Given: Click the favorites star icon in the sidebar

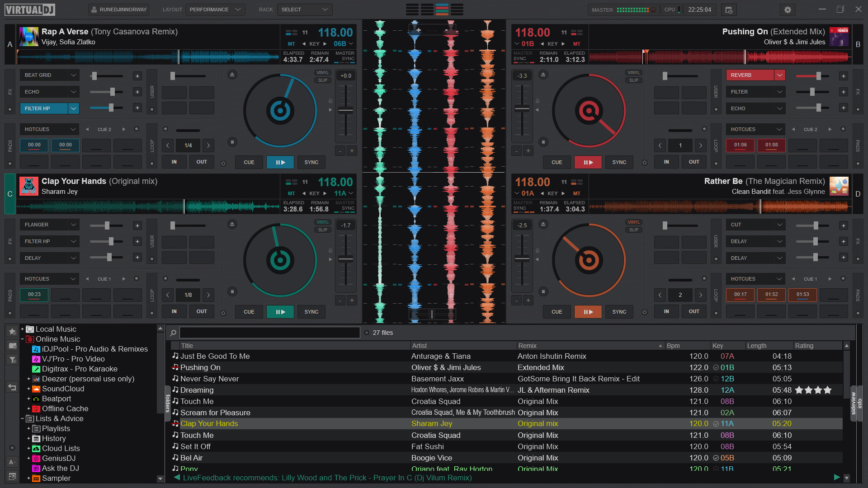Looking at the screenshot, I should coord(12,332).
